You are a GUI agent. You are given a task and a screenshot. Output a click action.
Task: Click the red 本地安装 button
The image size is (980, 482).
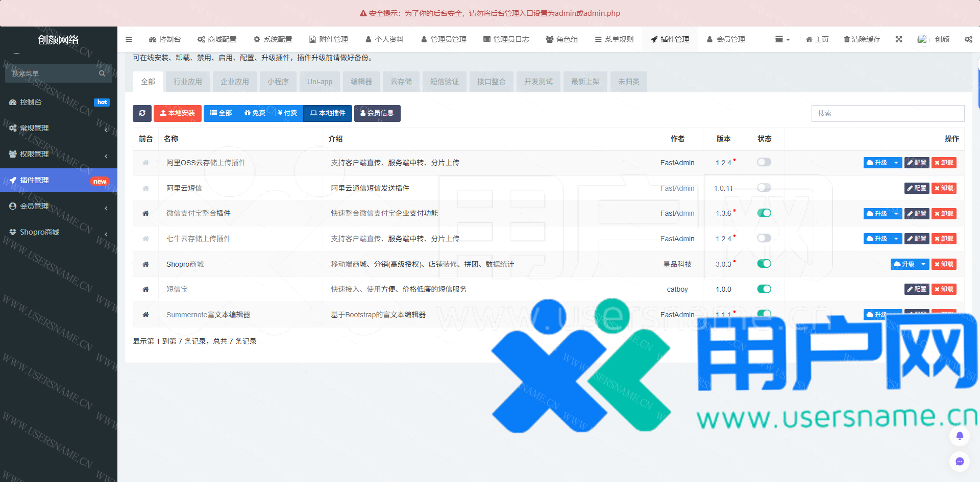pyautogui.click(x=177, y=113)
